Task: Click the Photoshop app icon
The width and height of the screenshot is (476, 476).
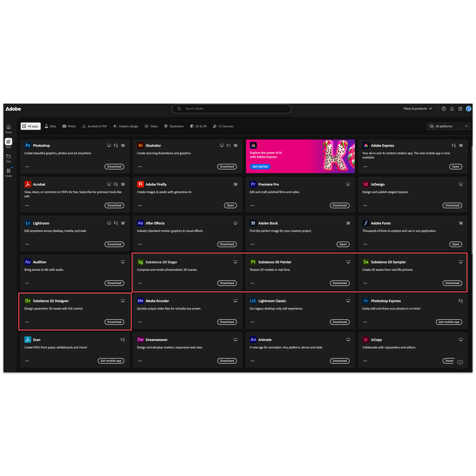Action: click(x=28, y=145)
